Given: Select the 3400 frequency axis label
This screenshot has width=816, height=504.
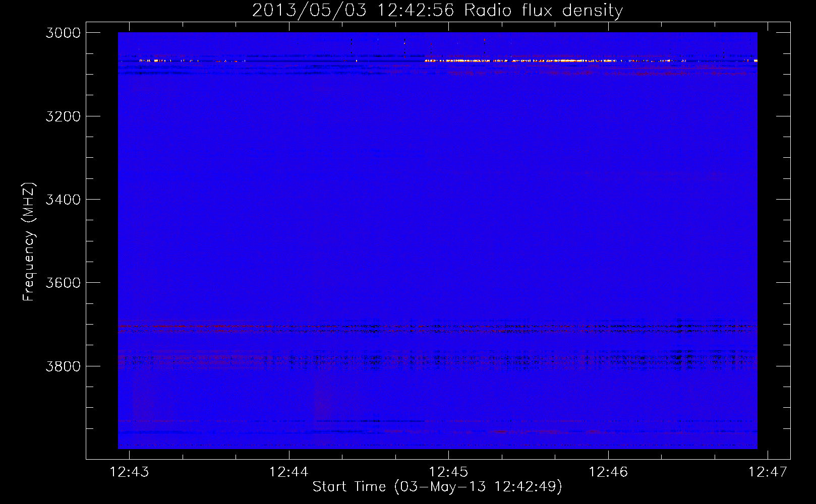Looking at the screenshot, I should click(x=63, y=200).
